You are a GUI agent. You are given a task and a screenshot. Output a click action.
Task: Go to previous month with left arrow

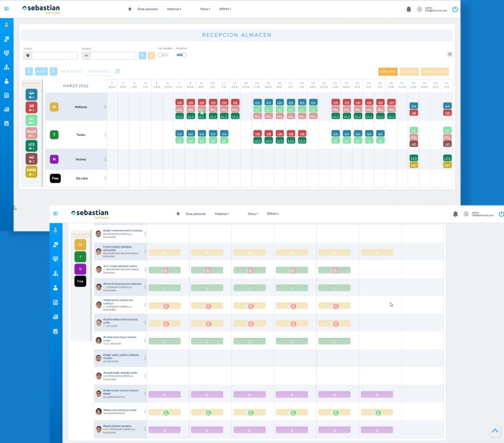(28, 72)
